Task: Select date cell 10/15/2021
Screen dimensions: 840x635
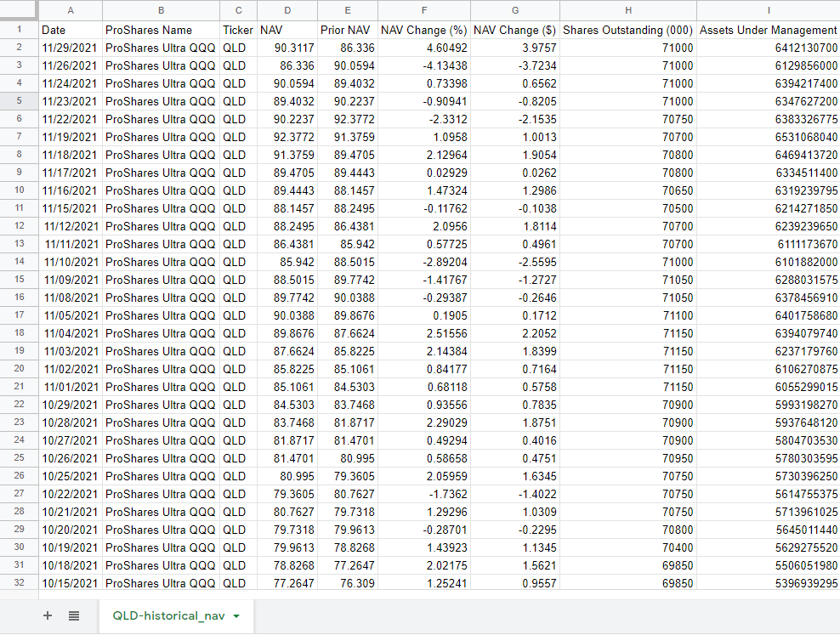Action: click(71, 583)
